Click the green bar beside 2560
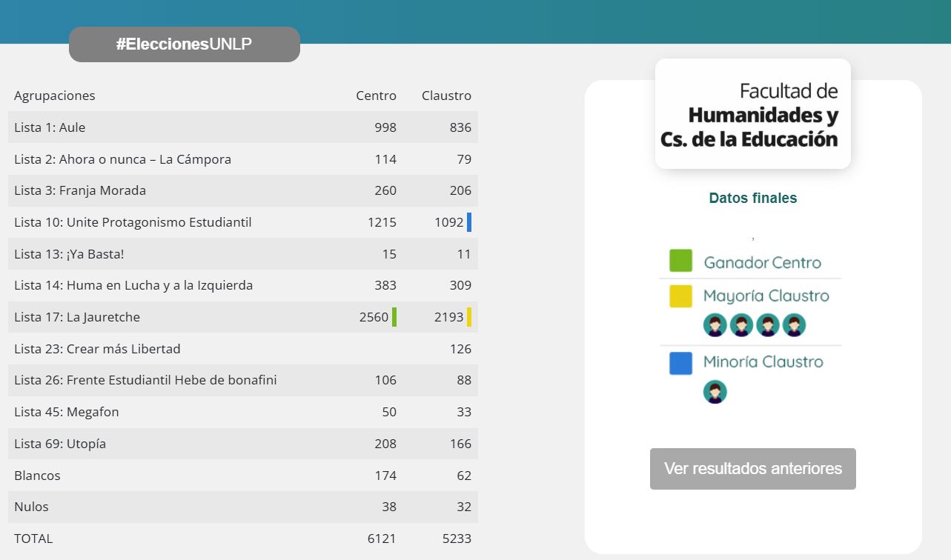The image size is (951, 560). (394, 317)
